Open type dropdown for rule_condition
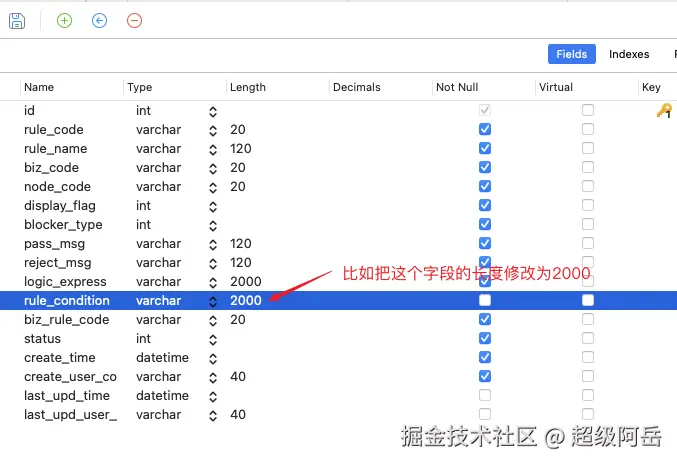 [213, 302]
